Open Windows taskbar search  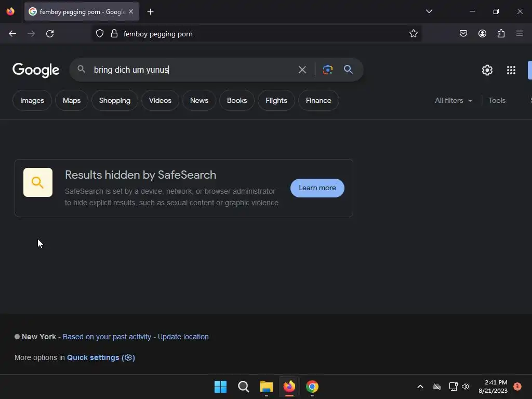243,387
